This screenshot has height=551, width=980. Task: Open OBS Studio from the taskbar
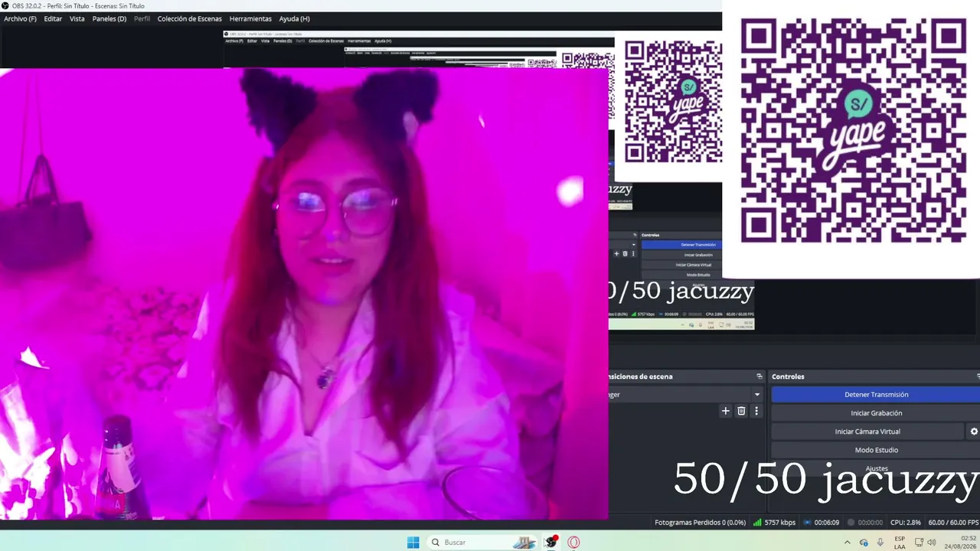tap(550, 543)
